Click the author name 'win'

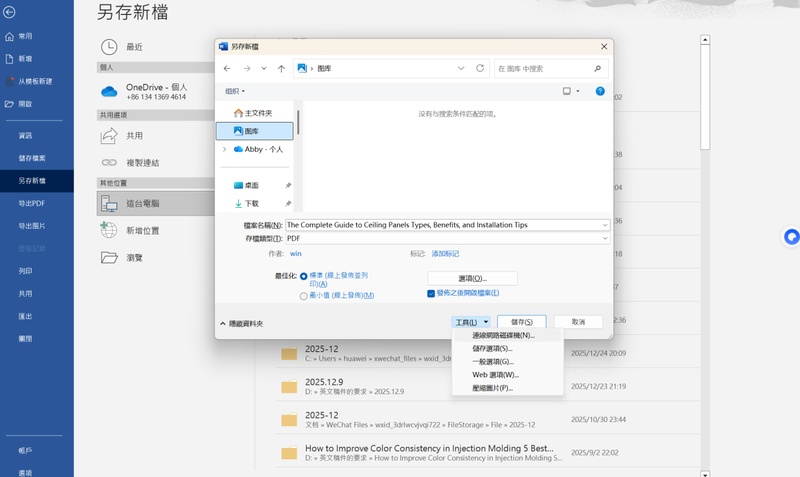(x=295, y=254)
